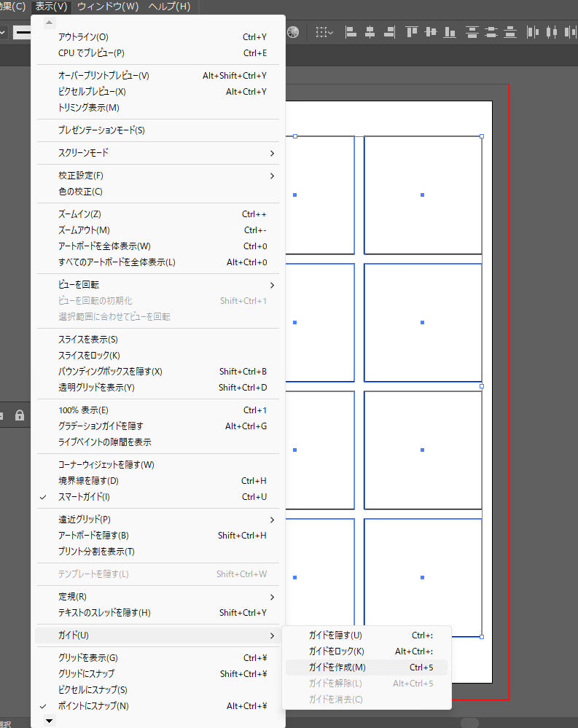The width and height of the screenshot is (578, 728).
Task: Click center point of top-right rectangle
Action: (423, 195)
